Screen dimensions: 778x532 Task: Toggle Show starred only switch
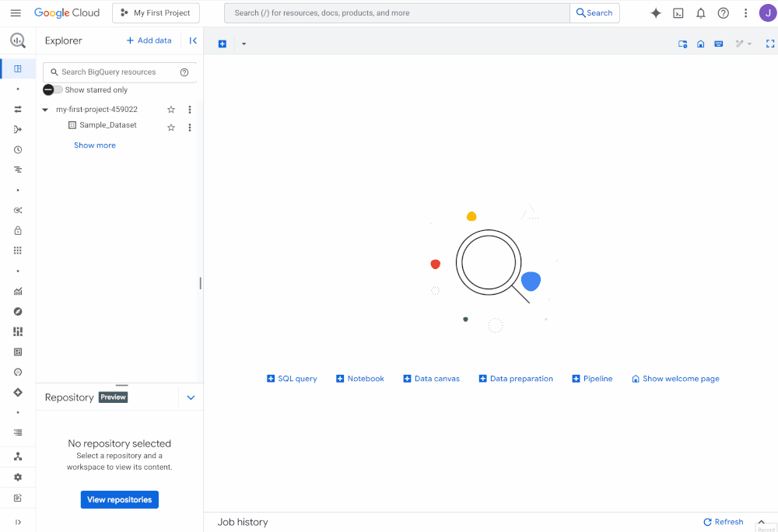tap(53, 89)
